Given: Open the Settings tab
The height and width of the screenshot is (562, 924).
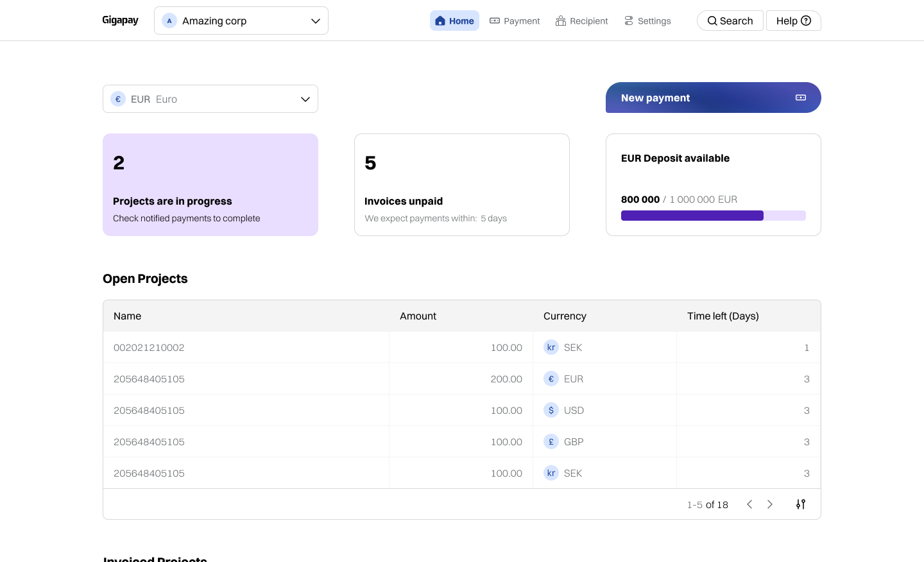Looking at the screenshot, I should click(647, 21).
